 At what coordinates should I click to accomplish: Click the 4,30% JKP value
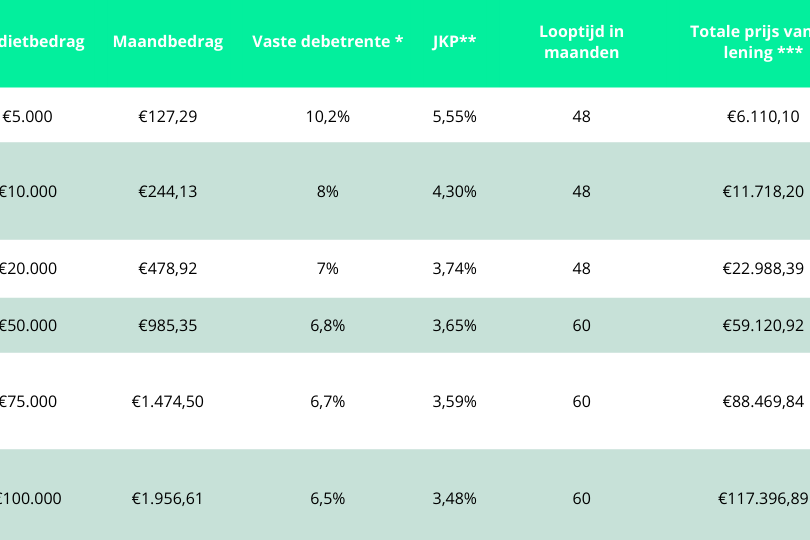point(454,191)
